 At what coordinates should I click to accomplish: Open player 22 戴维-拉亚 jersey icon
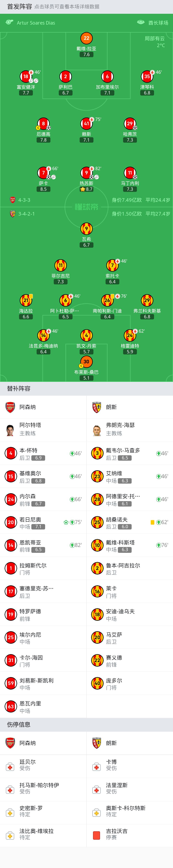pos(86,38)
